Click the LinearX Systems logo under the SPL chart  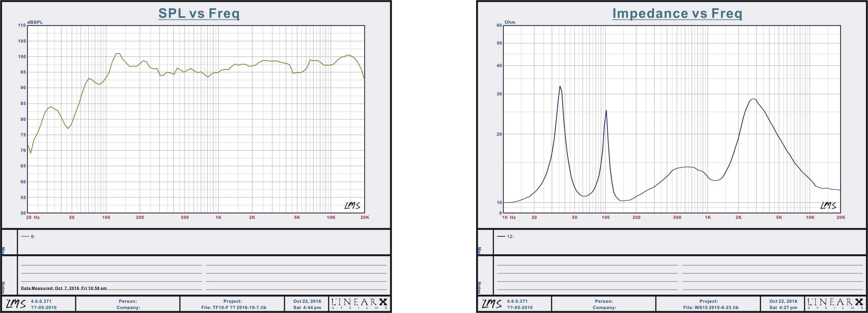tap(359, 303)
